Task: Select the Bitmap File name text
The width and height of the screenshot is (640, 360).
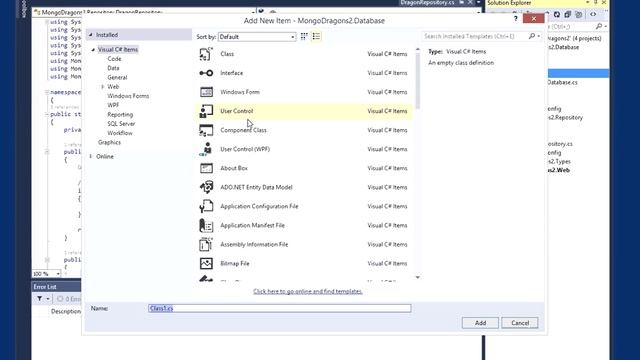Action: pyautogui.click(x=235, y=264)
